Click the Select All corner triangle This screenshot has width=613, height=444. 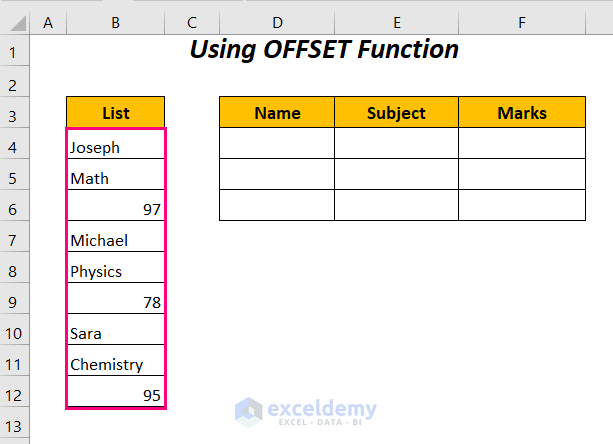click(x=16, y=22)
